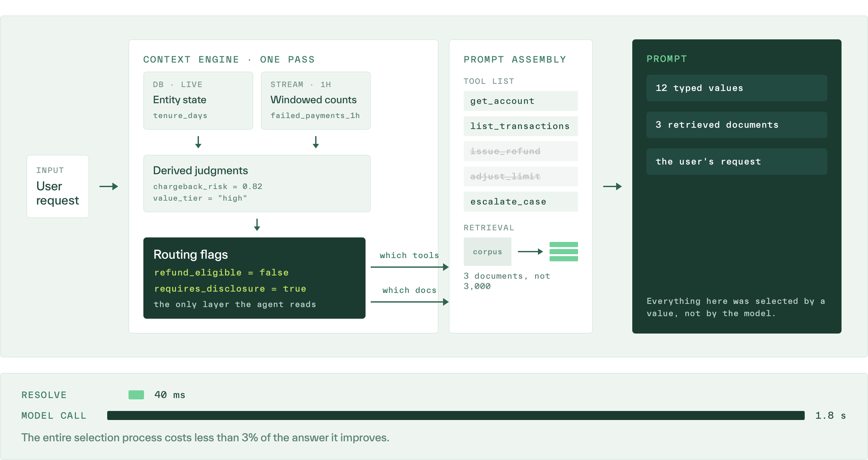Image resolution: width=868 pixels, height=460 pixels.
Task: Click the 'which tools' label
Action: coord(409,255)
